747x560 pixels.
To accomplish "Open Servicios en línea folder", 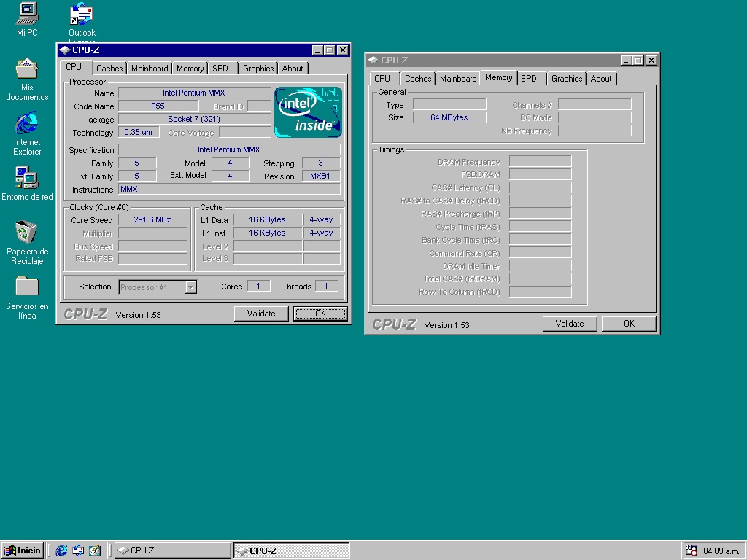I will (27, 297).
